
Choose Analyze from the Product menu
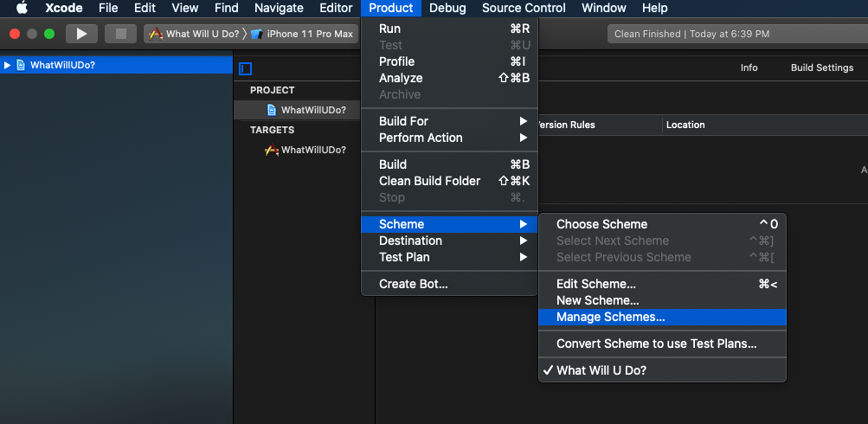449,78
